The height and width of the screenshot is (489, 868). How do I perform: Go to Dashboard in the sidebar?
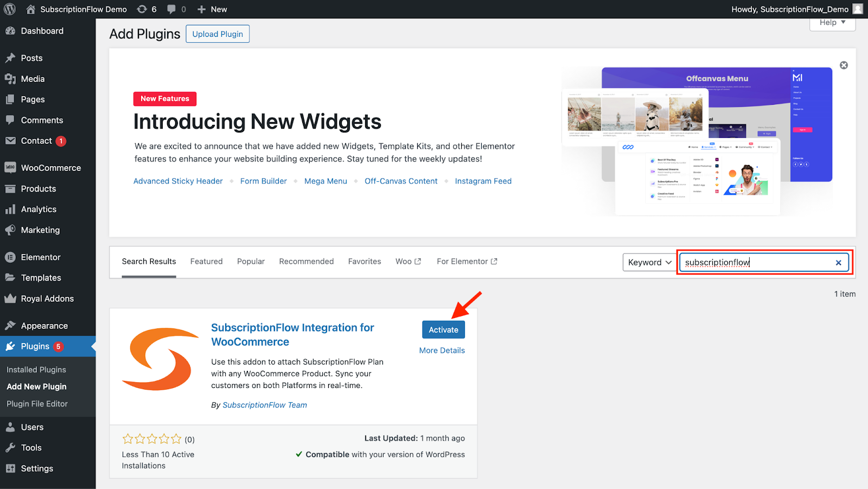(48, 31)
